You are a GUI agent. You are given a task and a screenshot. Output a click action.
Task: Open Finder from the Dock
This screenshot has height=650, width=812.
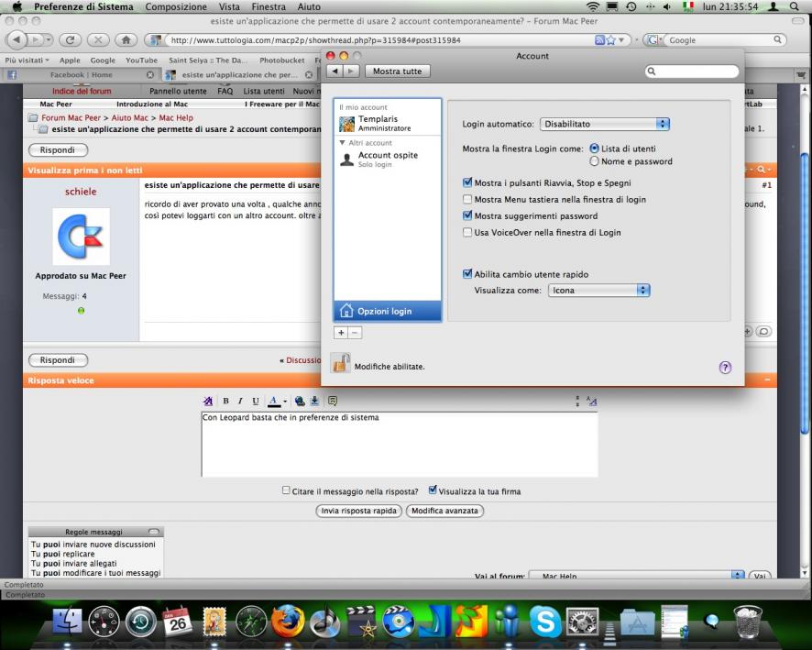tap(67, 622)
